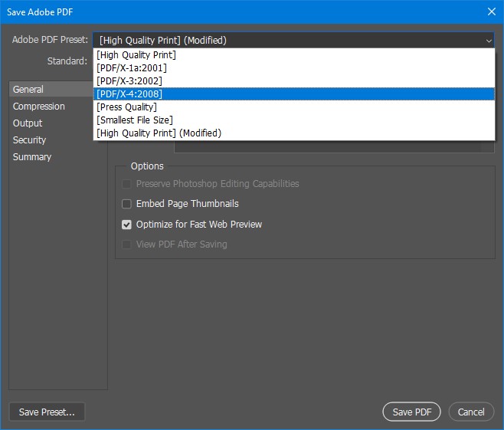504x430 pixels.
Task: Open the Adobe PDF Preset dropdown
Action: coord(293,40)
